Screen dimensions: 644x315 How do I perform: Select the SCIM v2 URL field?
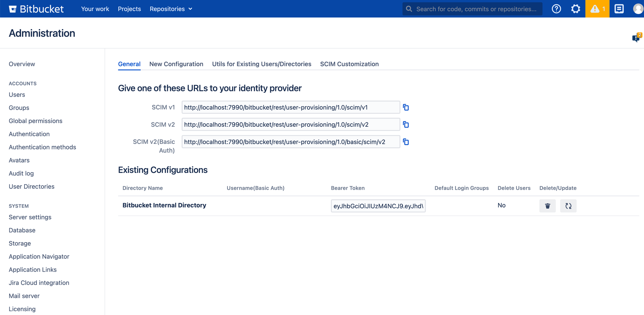click(x=291, y=125)
